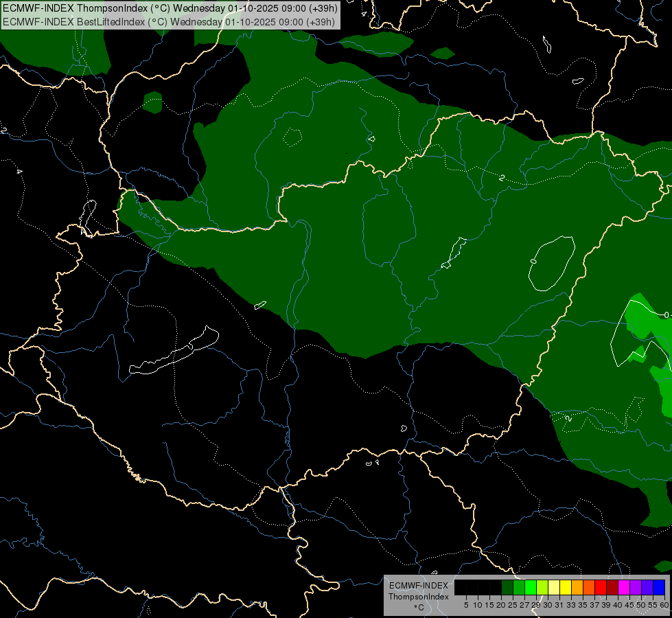Select the blue 55–60 legend swatch
672x618 pixels.
click(659, 587)
